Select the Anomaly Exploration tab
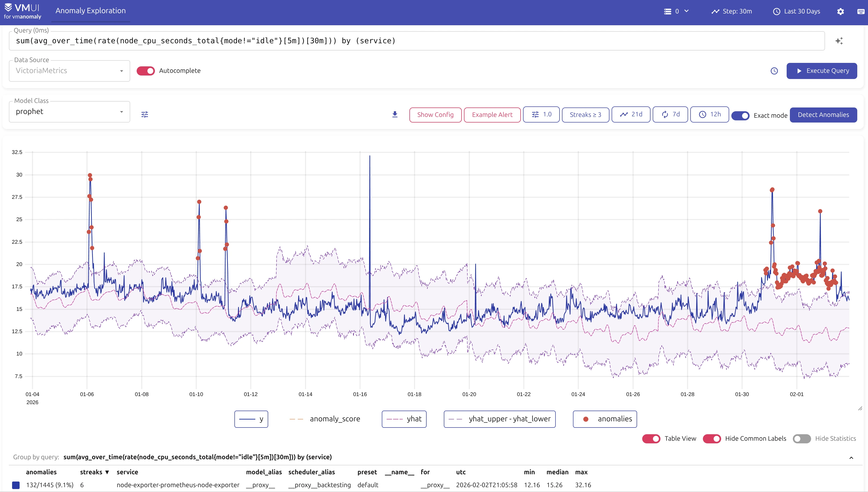 coord(90,11)
